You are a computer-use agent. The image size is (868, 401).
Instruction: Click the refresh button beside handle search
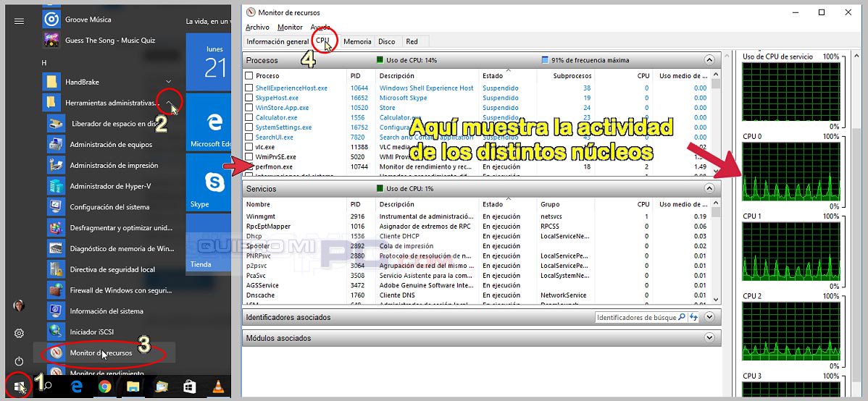coord(693,318)
